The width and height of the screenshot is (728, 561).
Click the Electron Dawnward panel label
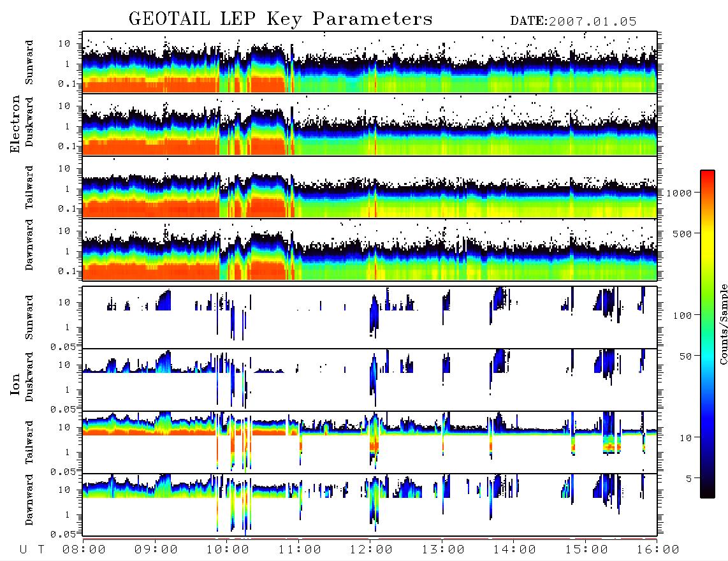29,245
